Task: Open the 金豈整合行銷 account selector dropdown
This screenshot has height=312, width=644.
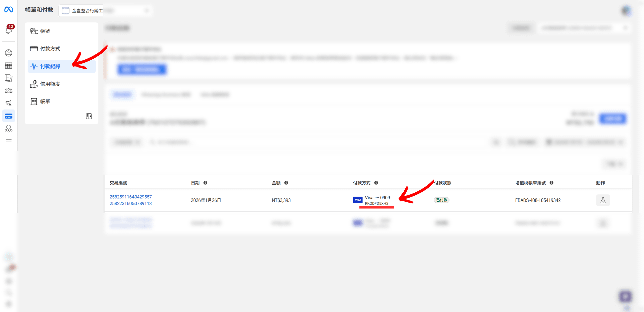Action: (105, 11)
